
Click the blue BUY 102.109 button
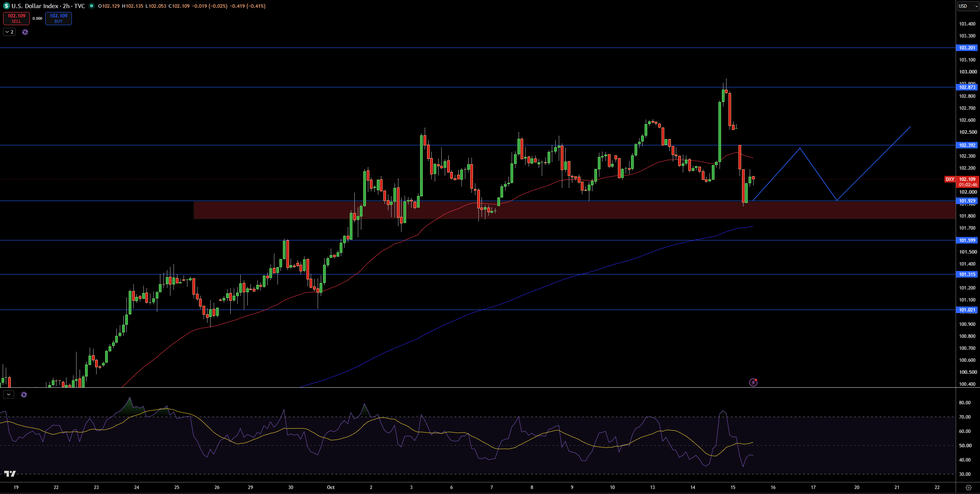(x=58, y=18)
